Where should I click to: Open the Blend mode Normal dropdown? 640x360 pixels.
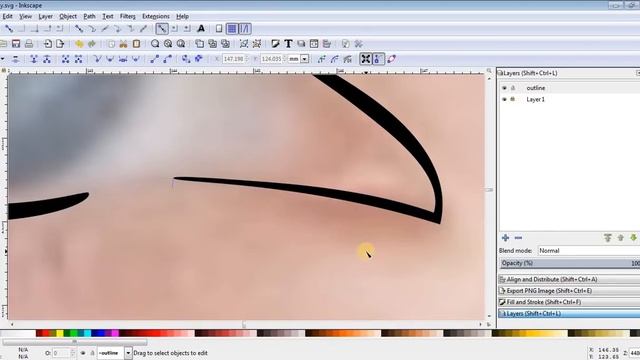(x=589, y=251)
